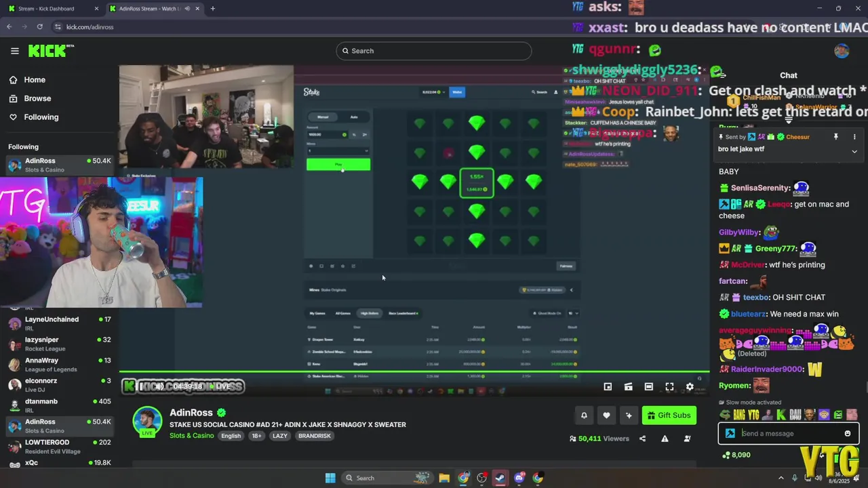
Task: Click the user avatar at top right
Action: click(x=842, y=51)
